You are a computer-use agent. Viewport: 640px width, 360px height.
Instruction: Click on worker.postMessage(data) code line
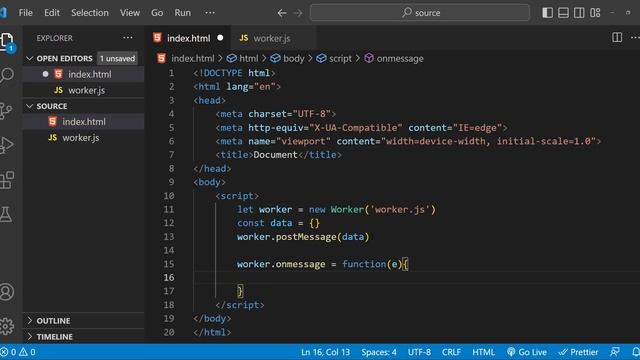[x=303, y=237]
